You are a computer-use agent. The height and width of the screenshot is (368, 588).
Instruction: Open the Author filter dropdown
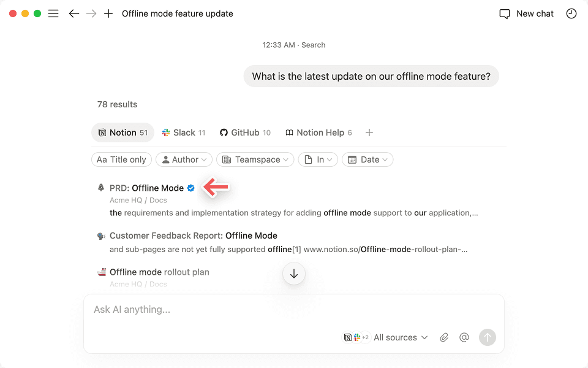[x=184, y=159]
